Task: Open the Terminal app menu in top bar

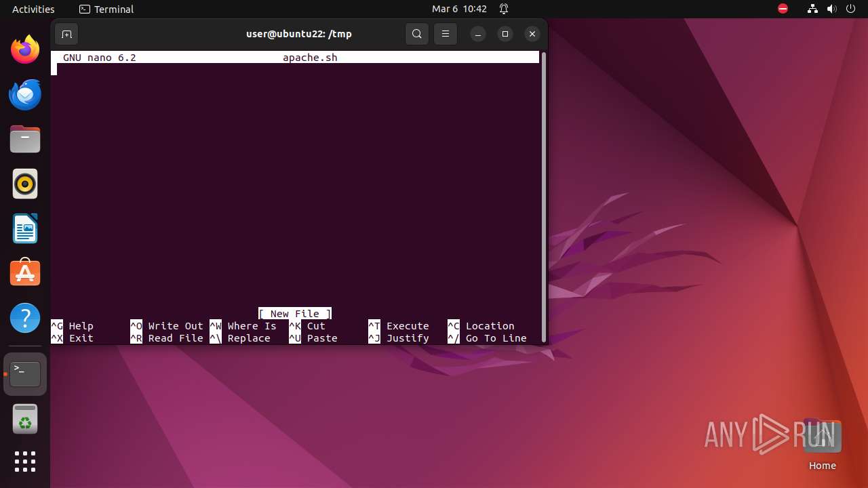Action: (106, 9)
